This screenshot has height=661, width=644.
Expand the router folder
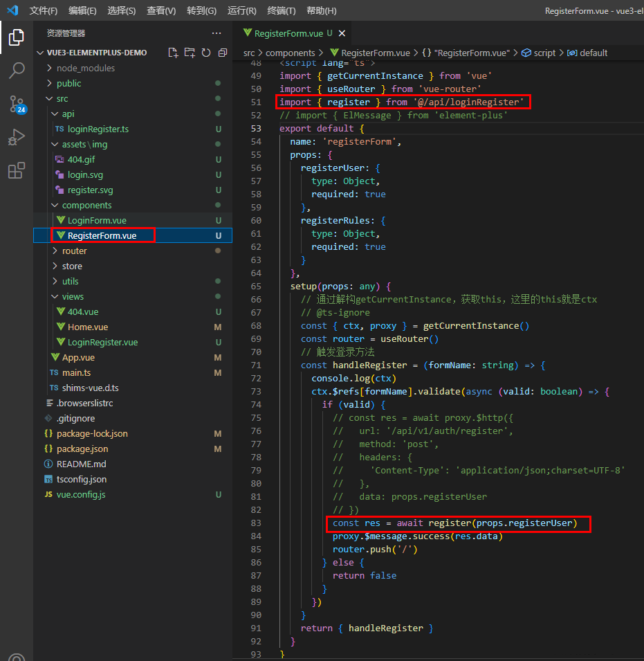(x=74, y=251)
